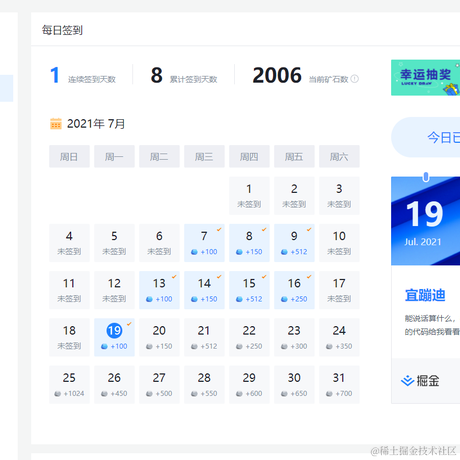Click the gray ore icon on day 24
460x460 pixels.
(329, 347)
